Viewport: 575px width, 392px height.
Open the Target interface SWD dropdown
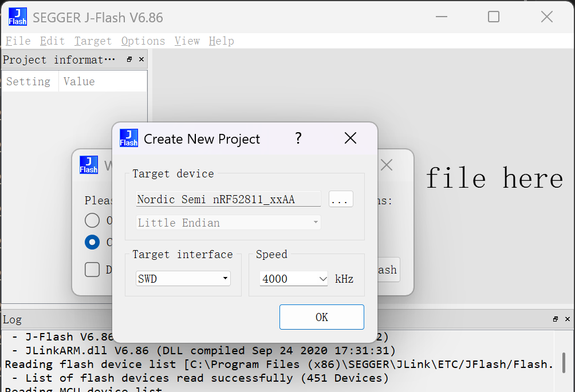click(183, 279)
